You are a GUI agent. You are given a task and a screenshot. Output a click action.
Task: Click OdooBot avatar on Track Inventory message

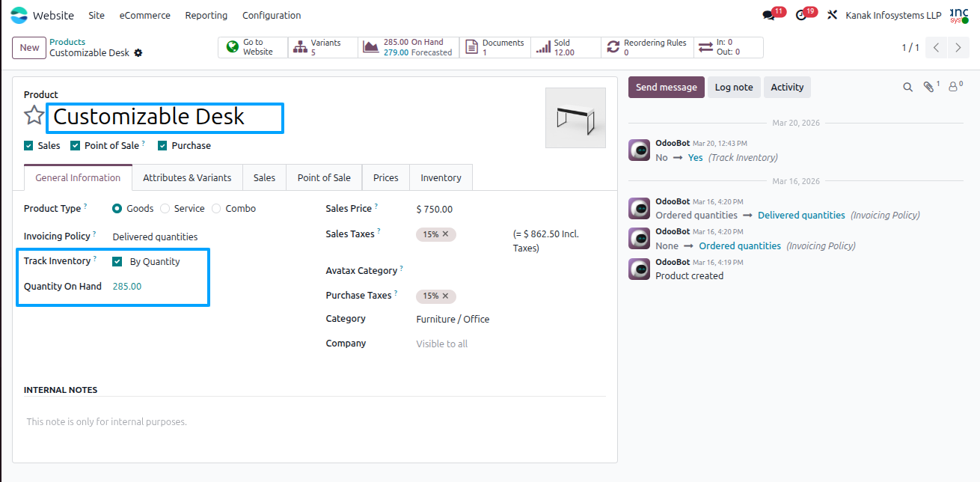click(639, 150)
